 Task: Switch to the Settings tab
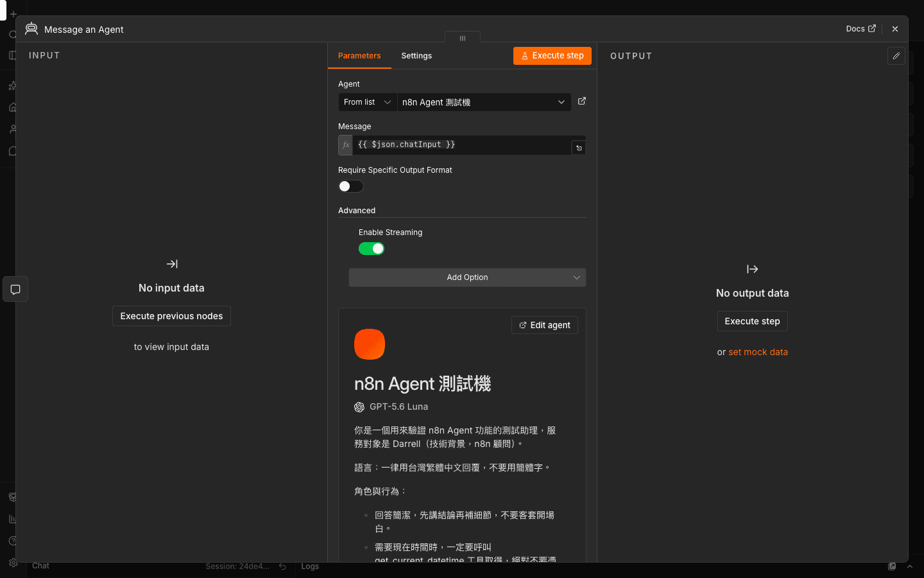pos(416,56)
